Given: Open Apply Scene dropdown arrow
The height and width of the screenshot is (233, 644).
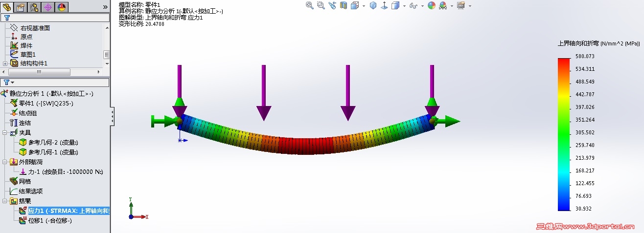Looking at the screenshot, I should (452, 6).
